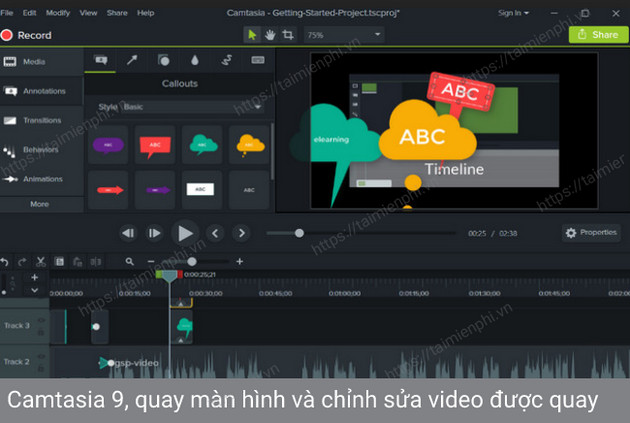The width and height of the screenshot is (630, 423).
Task: Click the playhead at 0:00:25;21
Action: 169,276
